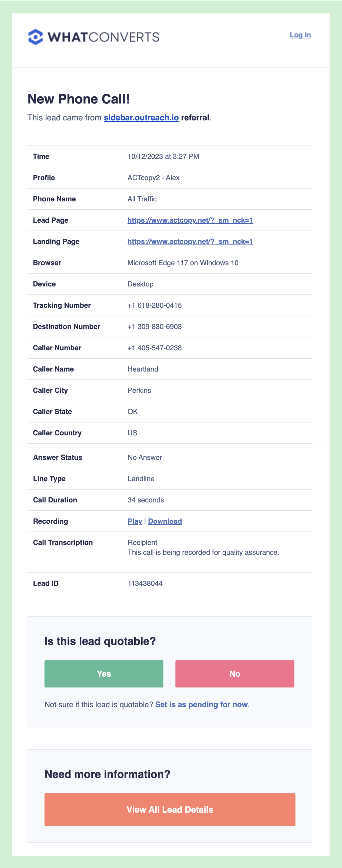342x868 pixels.
Task: Click 'Set is as pending for now'
Action: 201,705
